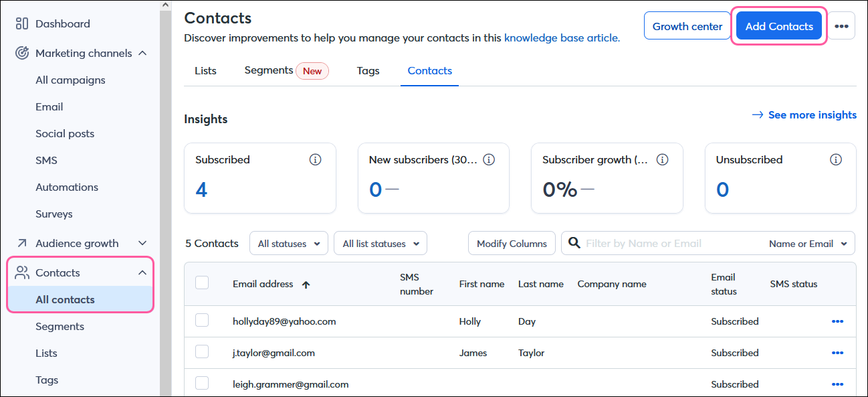Click the SMS status column header
Image resolution: width=868 pixels, height=397 pixels.
coord(794,284)
